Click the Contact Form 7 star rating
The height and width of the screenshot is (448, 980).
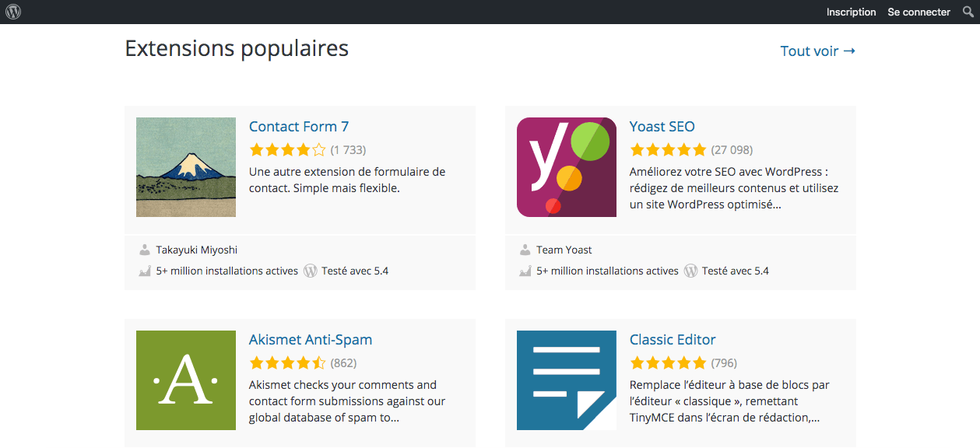tap(287, 150)
